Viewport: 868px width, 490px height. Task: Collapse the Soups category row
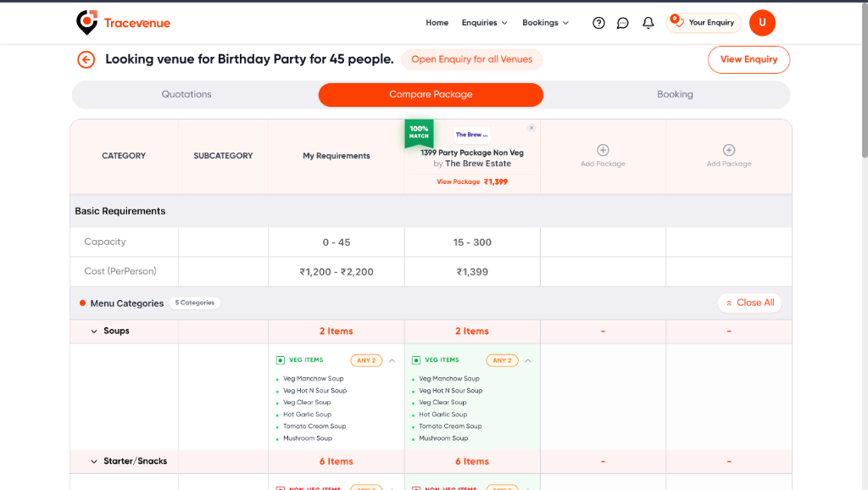[x=94, y=331]
